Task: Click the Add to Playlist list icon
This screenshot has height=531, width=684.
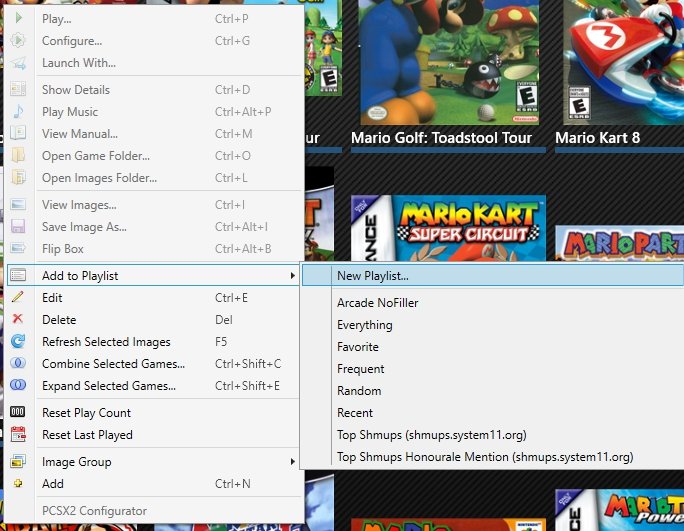Action: pyautogui.click(x=18, y=275)
